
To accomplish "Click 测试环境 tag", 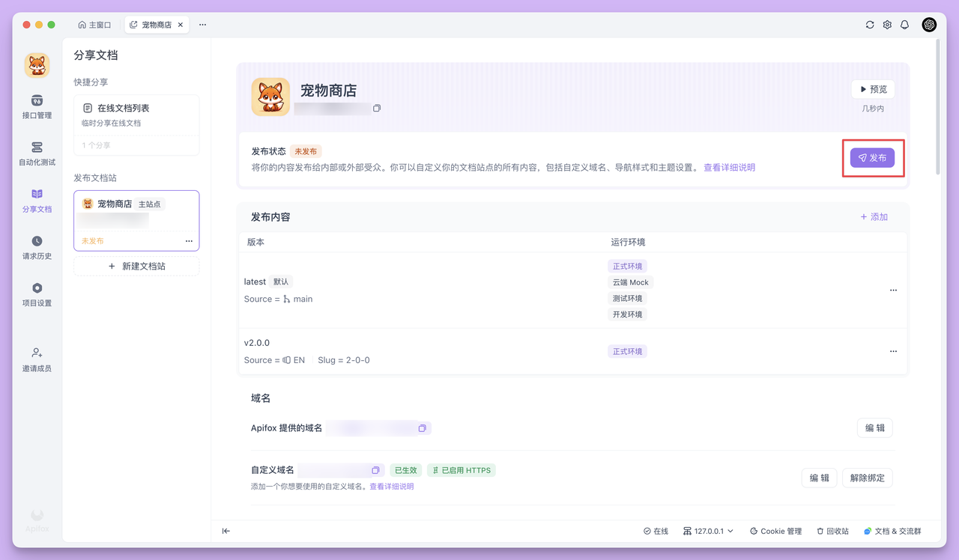I will tap(627, 299).
